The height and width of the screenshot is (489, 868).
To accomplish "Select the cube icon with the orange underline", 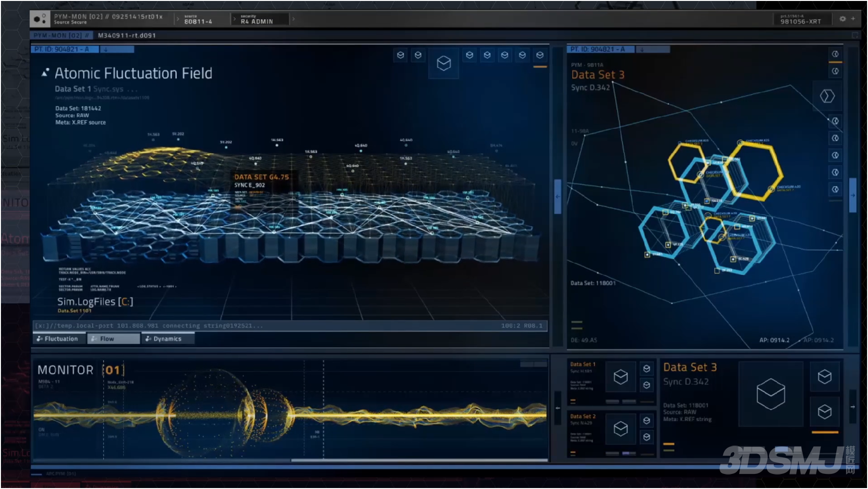I will [540, 55].
